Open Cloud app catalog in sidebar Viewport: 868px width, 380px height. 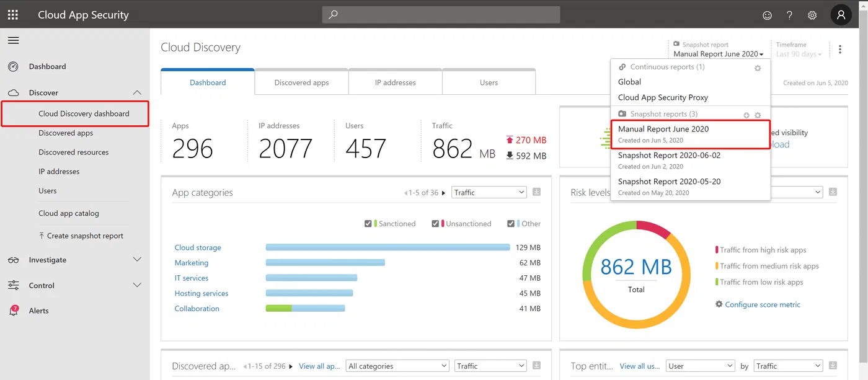[69, 213]
